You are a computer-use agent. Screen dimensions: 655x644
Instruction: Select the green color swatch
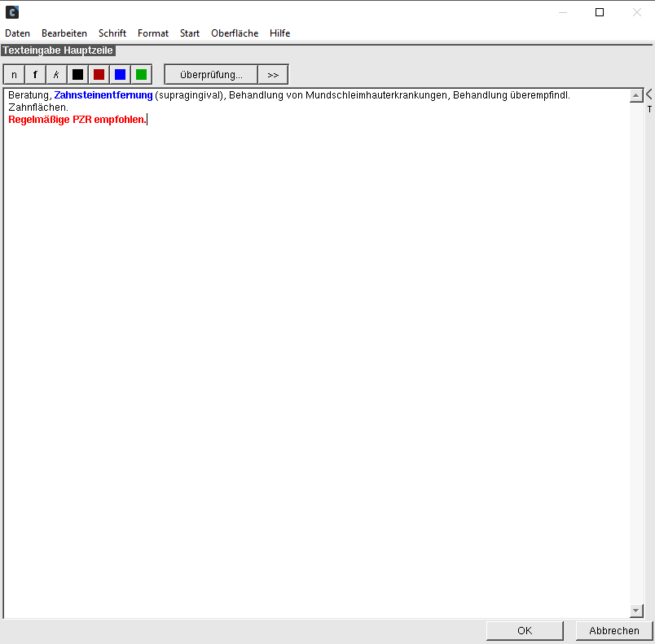141,75
